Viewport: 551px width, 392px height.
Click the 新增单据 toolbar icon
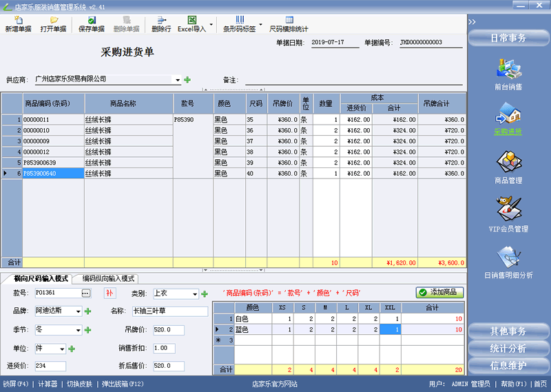[19, 24]
